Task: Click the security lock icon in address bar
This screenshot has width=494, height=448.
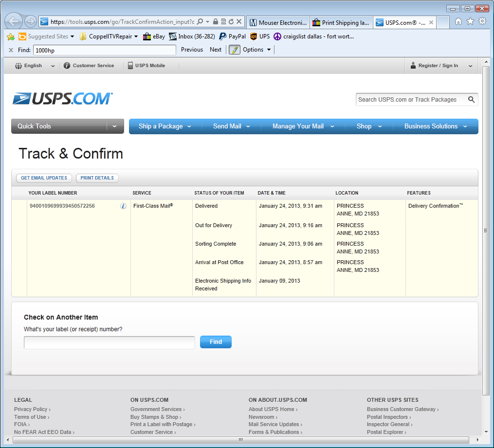Action: tap(216, 22)
